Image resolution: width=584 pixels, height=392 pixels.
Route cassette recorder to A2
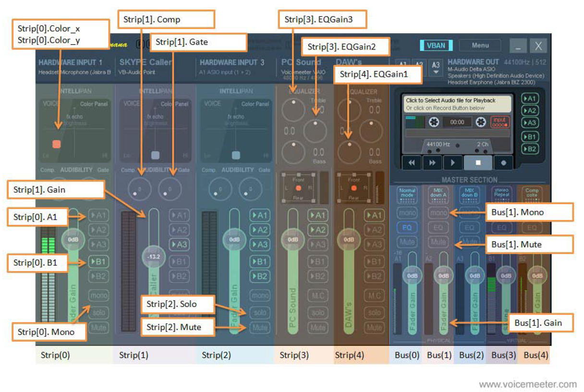click(531, 110)
